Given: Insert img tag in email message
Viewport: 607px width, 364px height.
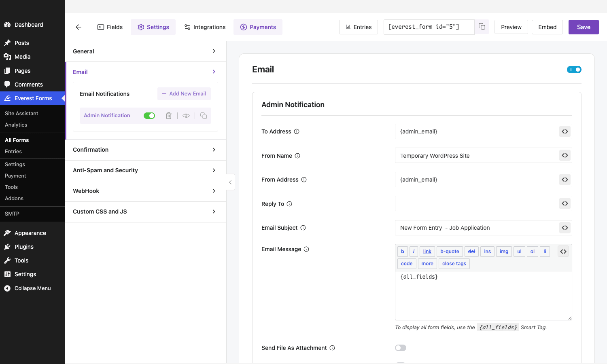Looking at the screenshot, I should pos(504,252).
